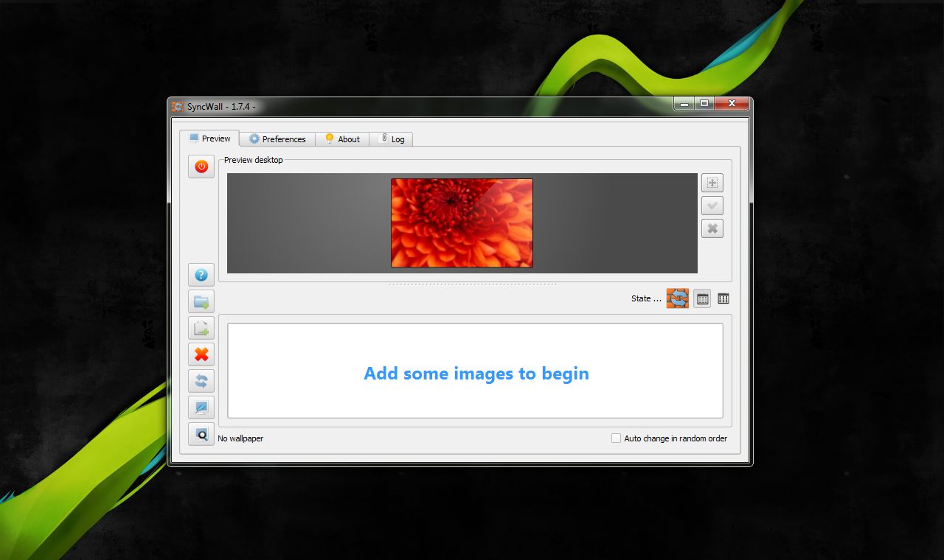Viewport: 944px width, 560px height.
Task: Click the blue arrows change wallpaper icon
Action: click(201, 381)
